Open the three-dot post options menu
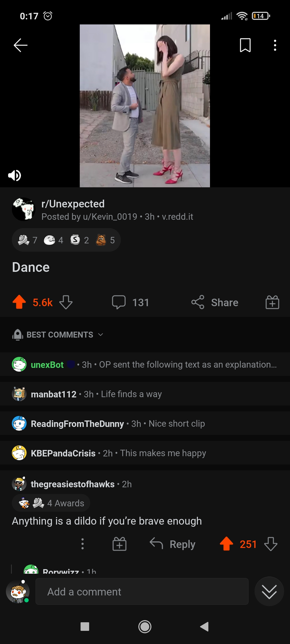Image resolution: width=290 pixels, height=644 pixels. pyautogui.click(x=275, y=45)
